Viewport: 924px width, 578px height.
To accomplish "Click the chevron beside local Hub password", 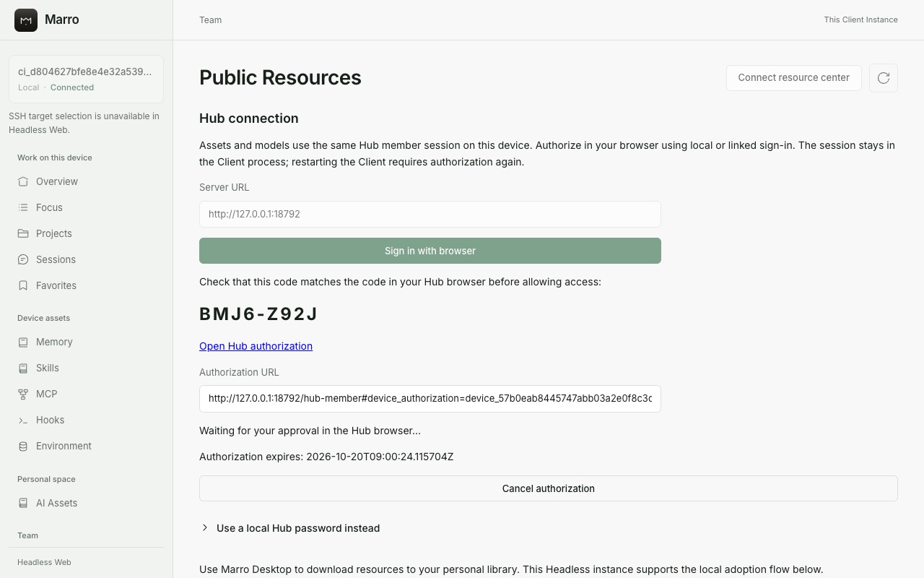I will (x=205, y=528).
